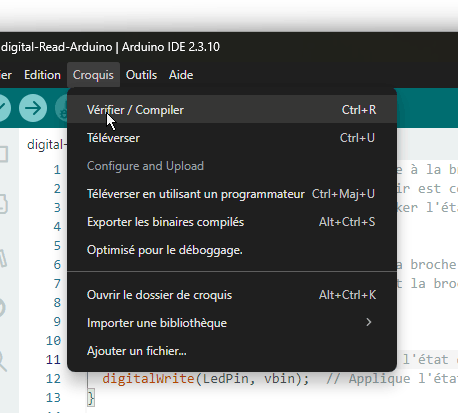Choose Téléverser from the Croquis menu

pos(232,138)
